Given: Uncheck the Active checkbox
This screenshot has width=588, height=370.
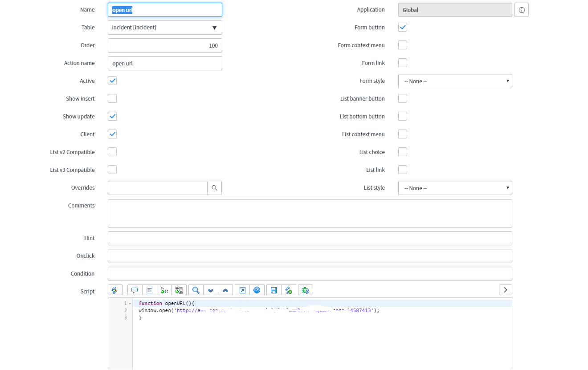Looking at the screenshot, I should 112,81.
